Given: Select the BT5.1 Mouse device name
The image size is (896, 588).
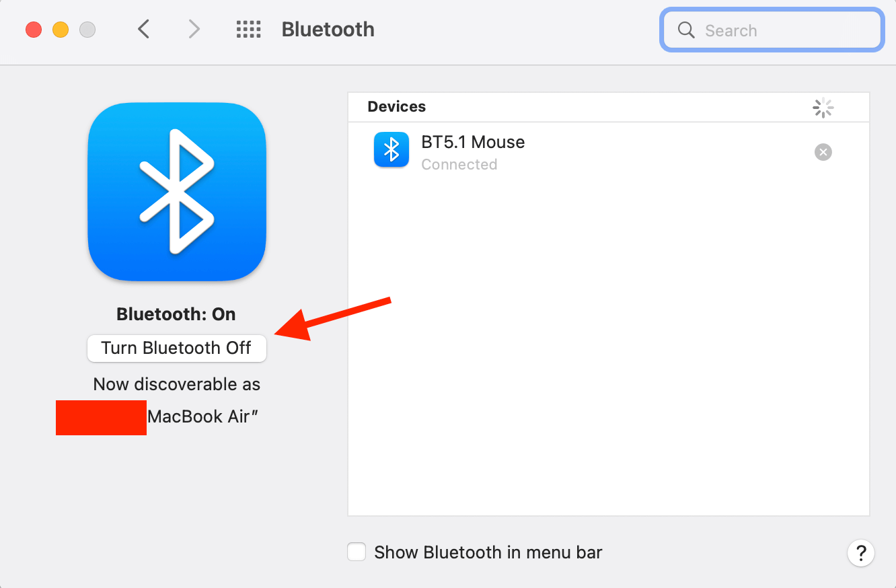Looking at the screenshot, I should point(473,142).
